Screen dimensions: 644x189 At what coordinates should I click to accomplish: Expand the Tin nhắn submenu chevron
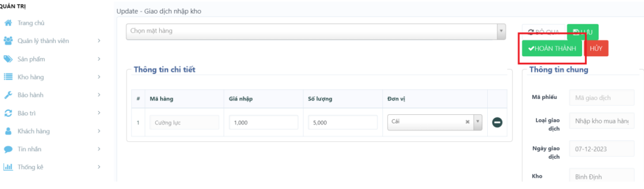coord(99,149)
